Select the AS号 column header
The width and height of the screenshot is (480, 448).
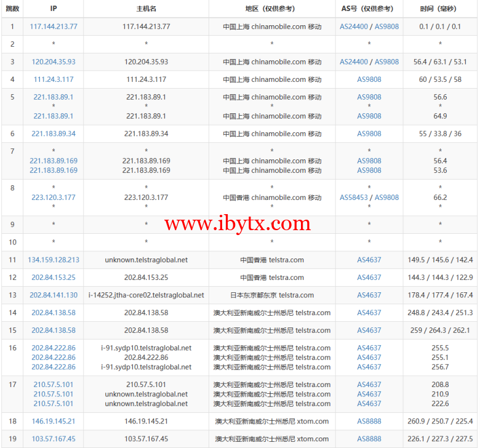pos(369,9)
